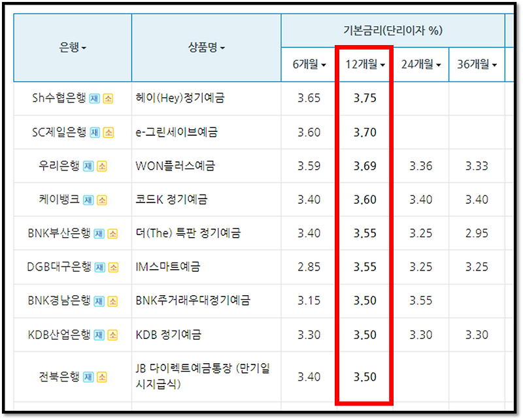Click the 3.33 rate for 우리은행

477,166
